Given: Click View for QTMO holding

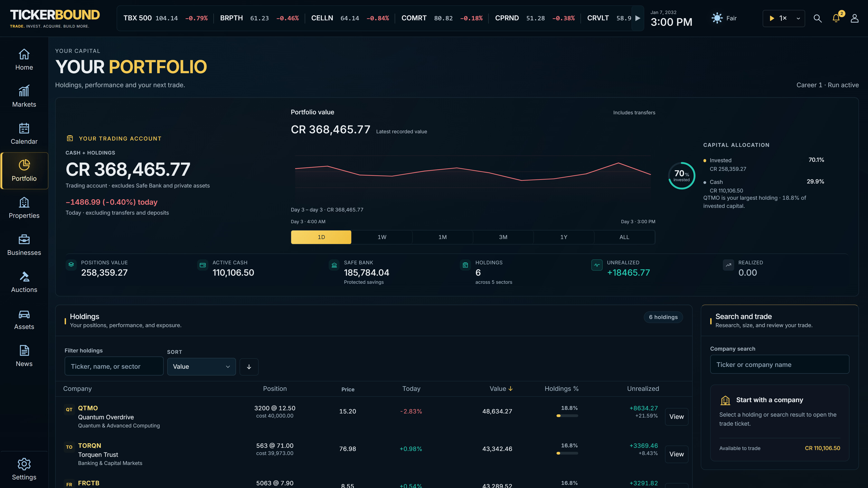Looking at the screenshot, I should (x=677, y=417).
